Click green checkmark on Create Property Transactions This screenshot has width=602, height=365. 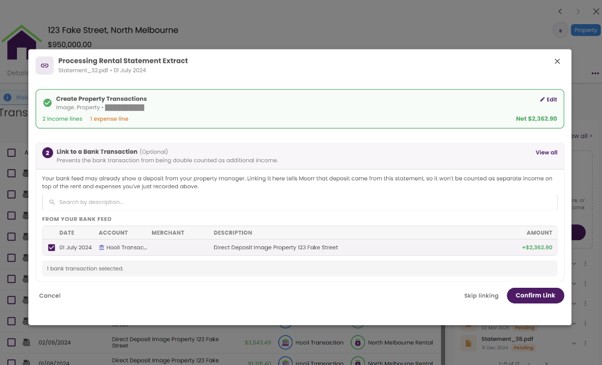[x=47, y=103]
